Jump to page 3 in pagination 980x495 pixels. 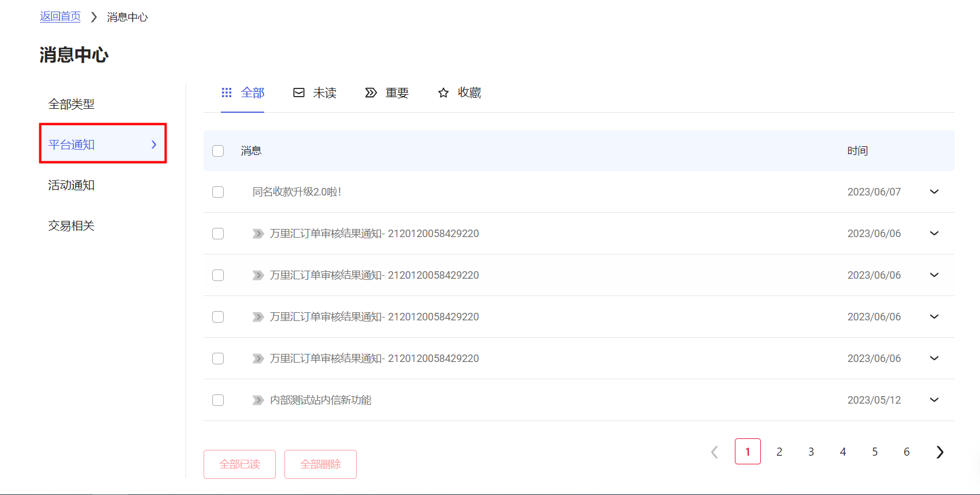811,452
